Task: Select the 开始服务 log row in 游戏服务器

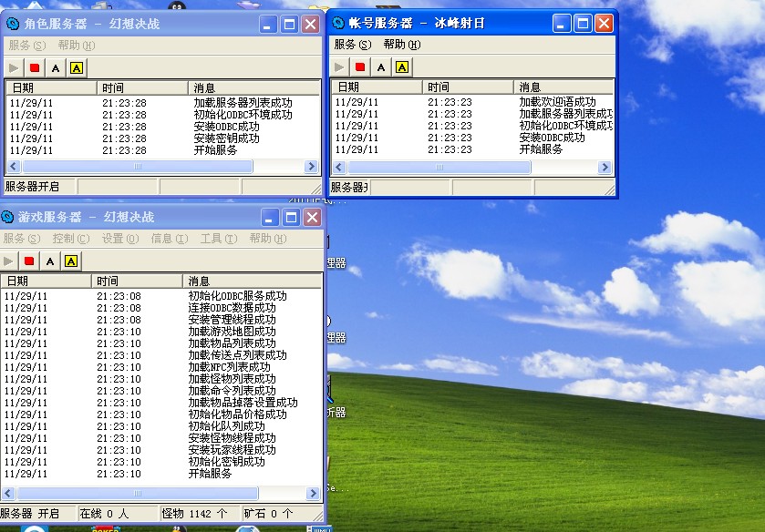Action: [x=210, y=474]
